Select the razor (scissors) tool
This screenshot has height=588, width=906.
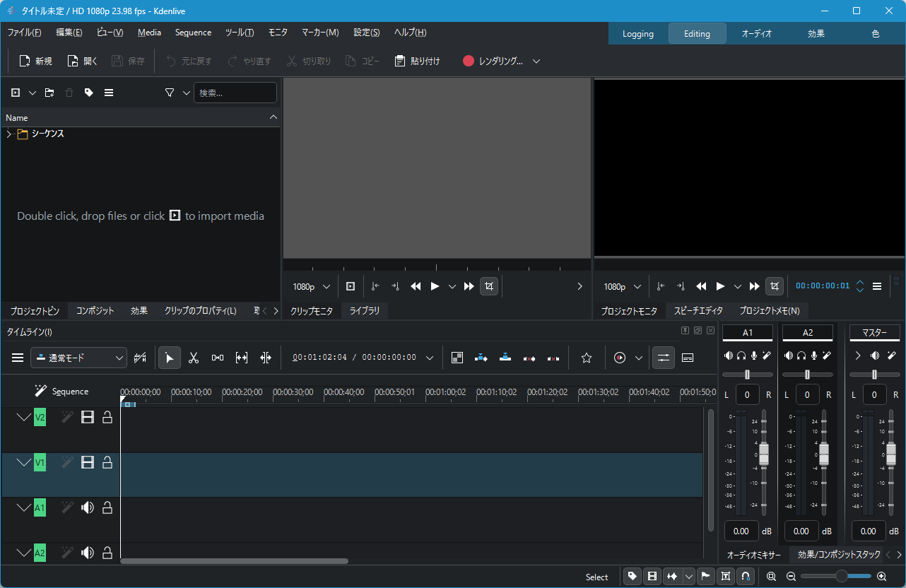[x=193, y=358]
